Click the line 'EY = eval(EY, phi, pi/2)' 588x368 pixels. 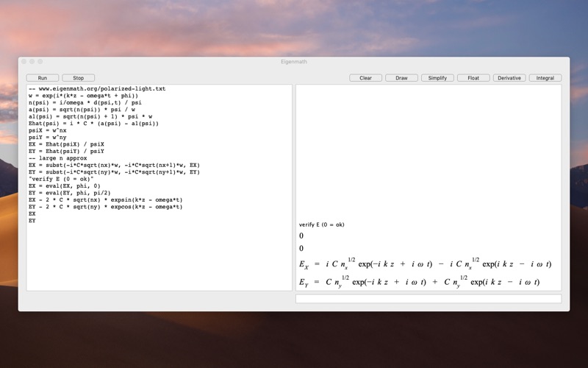coord(70,193)
